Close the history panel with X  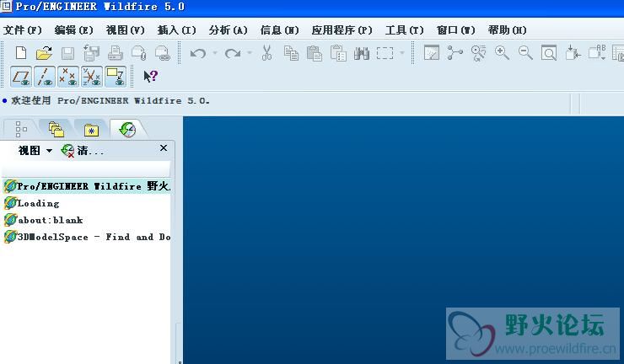(164, 148)
